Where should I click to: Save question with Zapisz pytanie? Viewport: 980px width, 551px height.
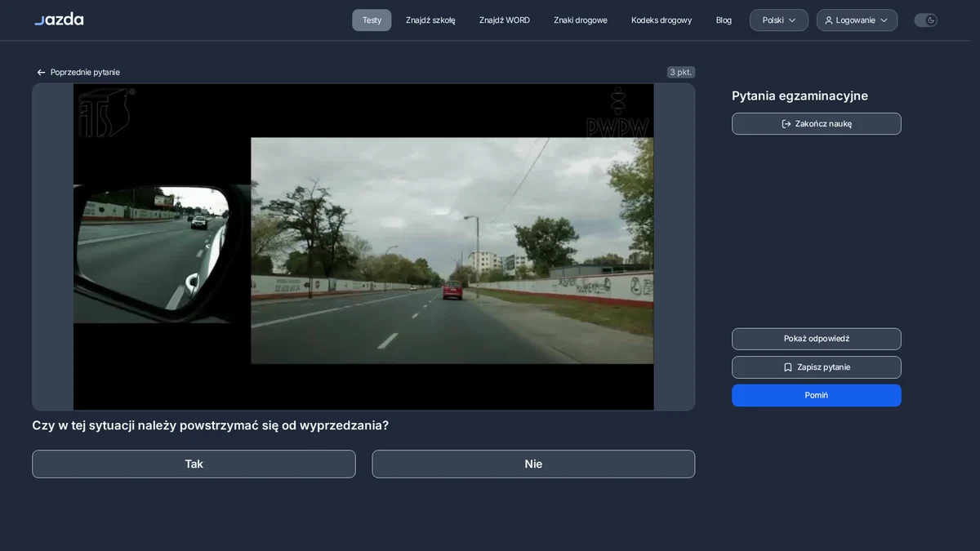point(817,367)
